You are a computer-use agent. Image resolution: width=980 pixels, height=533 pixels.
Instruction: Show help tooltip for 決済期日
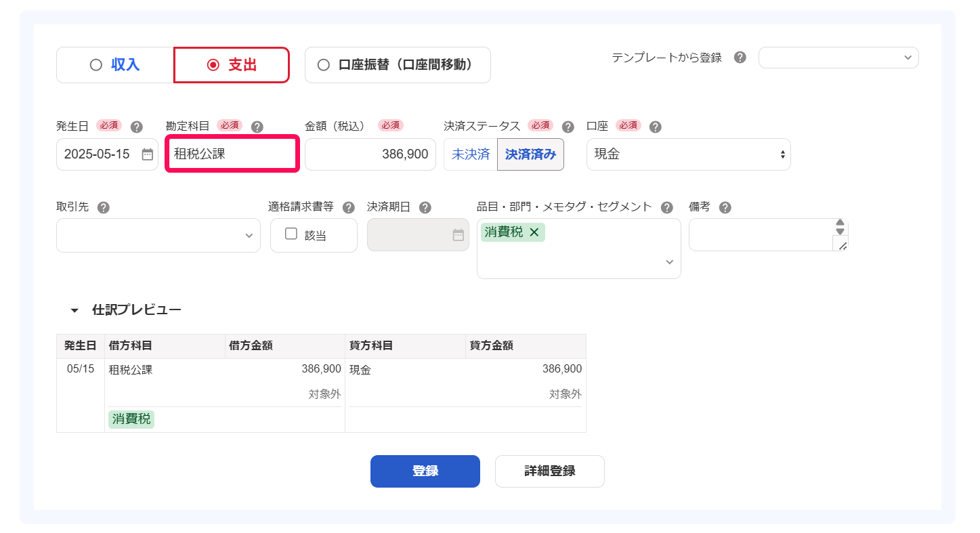pyautogui.click(x=425, y=207)
